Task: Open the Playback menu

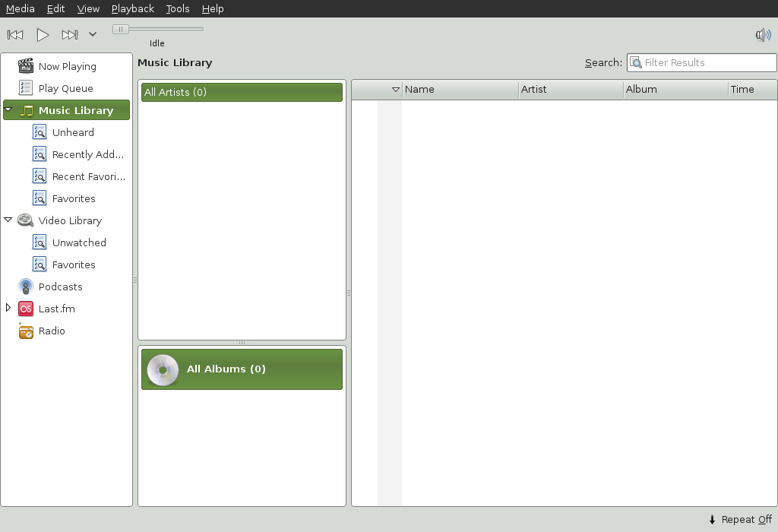Action: point(132,8)
